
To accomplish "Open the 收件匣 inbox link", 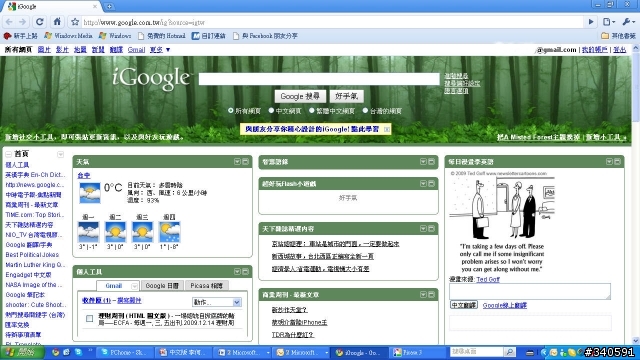I will coord(96,300).
